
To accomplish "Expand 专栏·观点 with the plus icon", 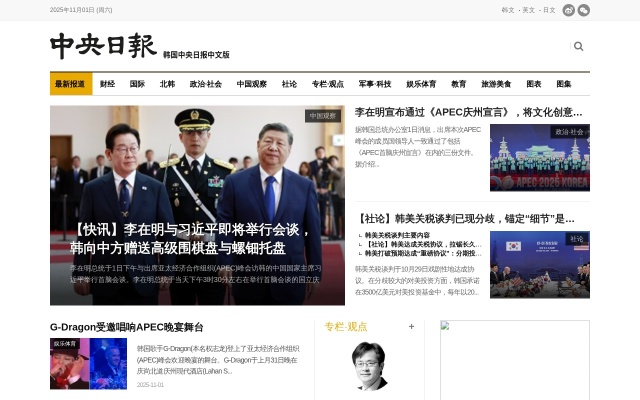I will pos(411,327).
